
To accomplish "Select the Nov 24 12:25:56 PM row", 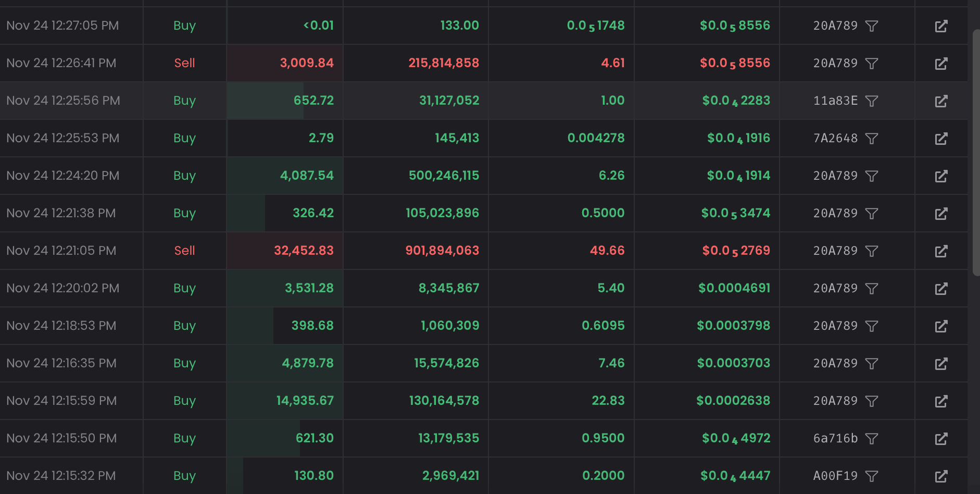I will pos(63,101).
